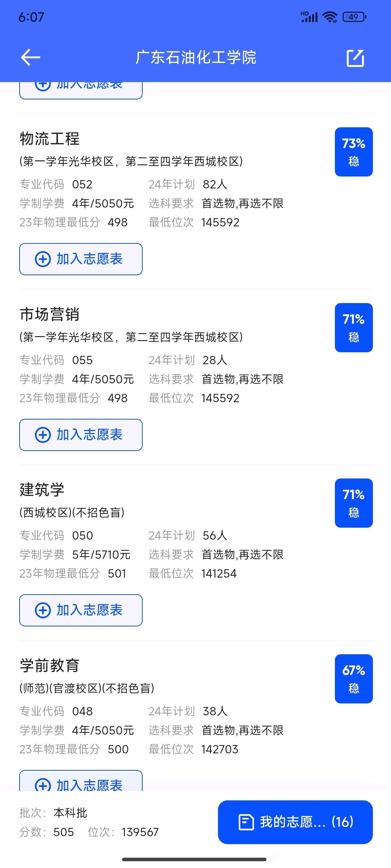Tap plus icon for 市场营销 major
Viewport: 391px width, 868px height.
click(43, 435)
